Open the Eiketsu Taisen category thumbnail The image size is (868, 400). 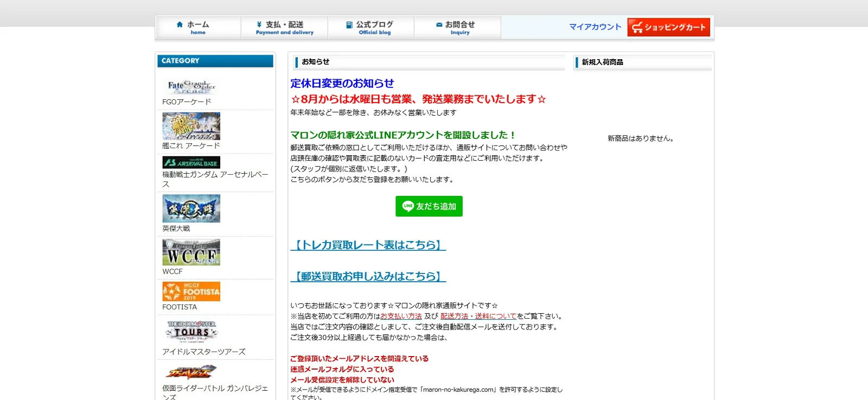(191, 208)
